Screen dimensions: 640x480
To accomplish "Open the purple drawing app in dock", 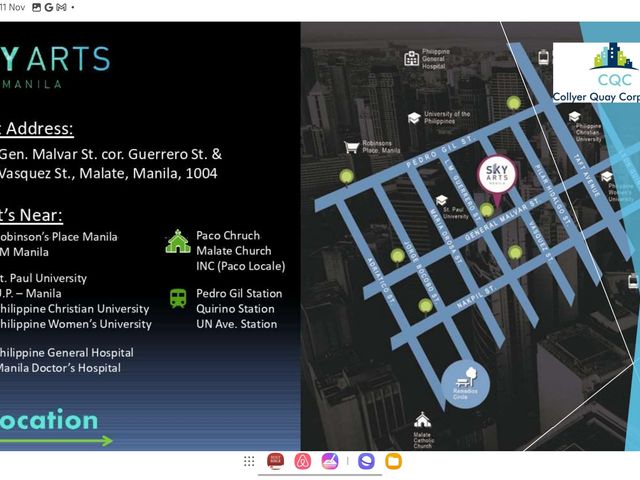I will click(x=330, y=461).
